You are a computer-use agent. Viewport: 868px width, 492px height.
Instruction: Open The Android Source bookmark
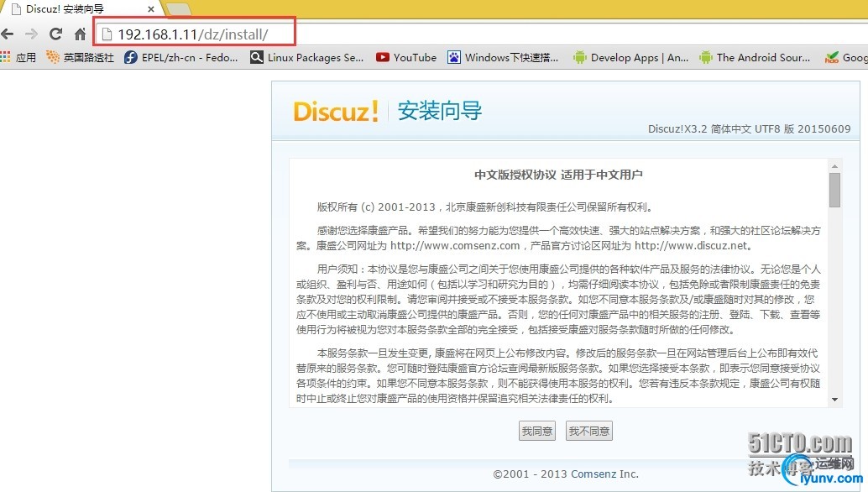[x=755, y=57]
